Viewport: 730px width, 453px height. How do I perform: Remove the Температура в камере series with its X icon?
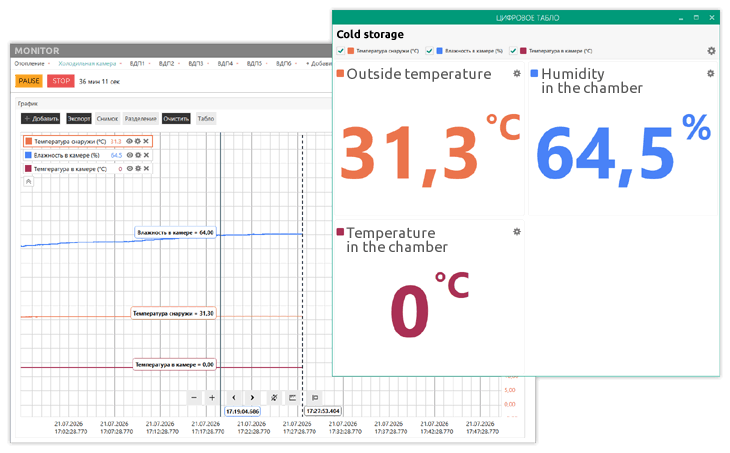coord(146,169)
